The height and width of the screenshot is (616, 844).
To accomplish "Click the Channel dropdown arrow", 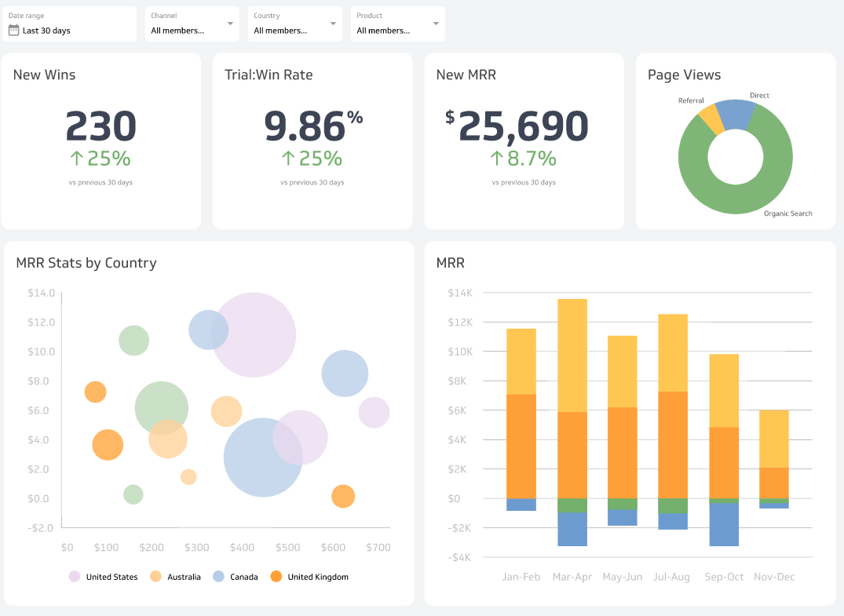I will point(230,24).
